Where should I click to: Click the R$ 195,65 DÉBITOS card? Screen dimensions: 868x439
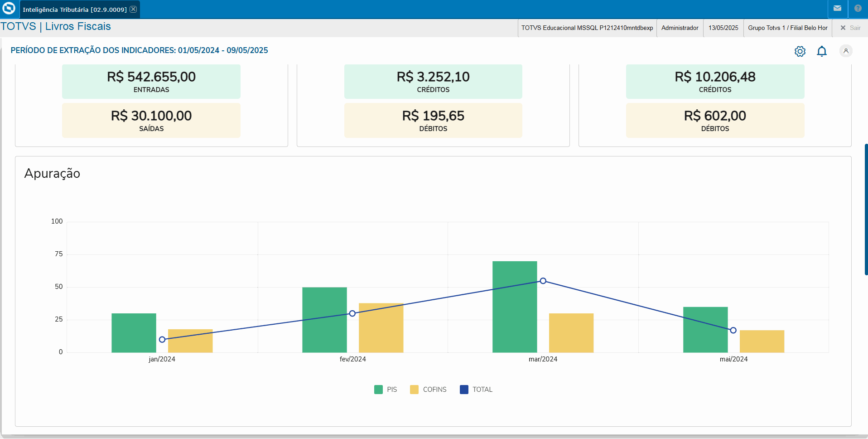[433, 121]
